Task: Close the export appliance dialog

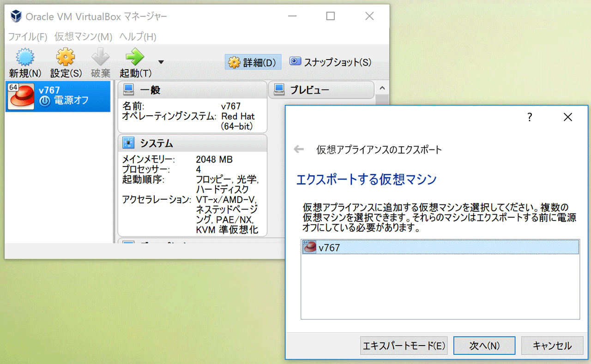Action: click(568, 117)
